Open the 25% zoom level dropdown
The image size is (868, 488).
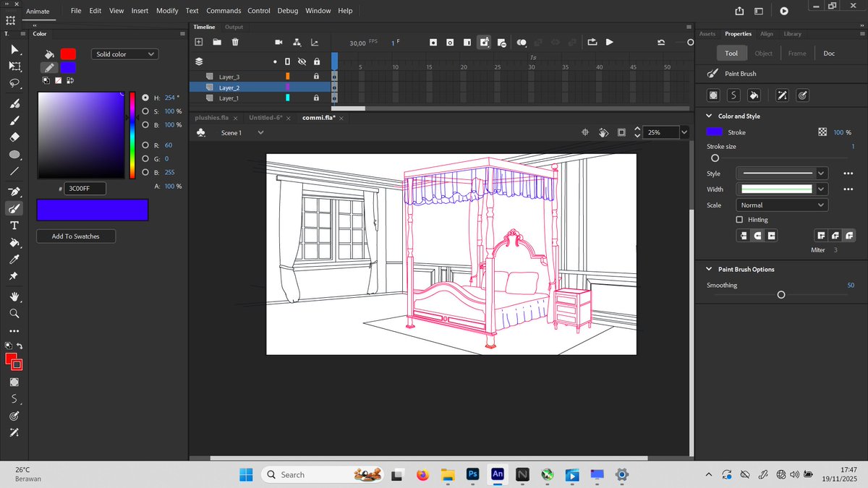pyautogui.click(x=684, y=132)
